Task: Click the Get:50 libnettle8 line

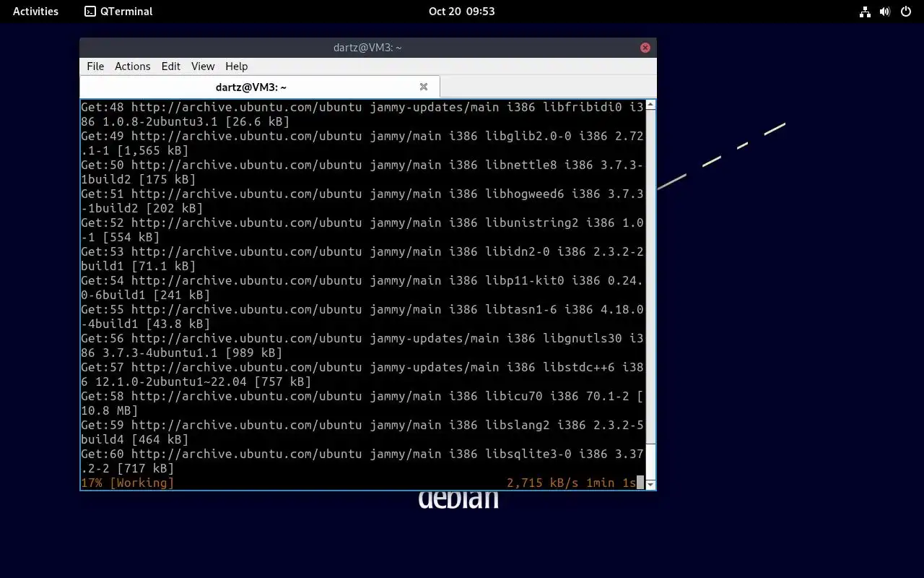Action: 362,172
